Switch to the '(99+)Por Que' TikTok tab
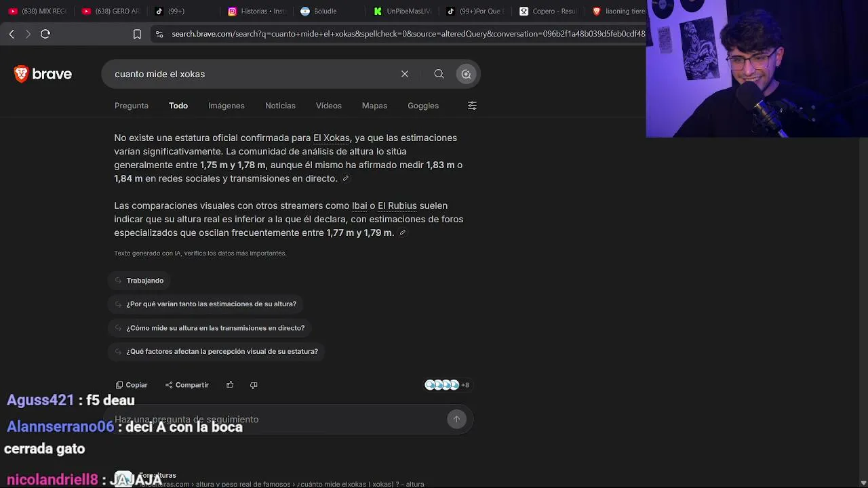The height and width of the screenshot is (488, 868). point(476,11)
